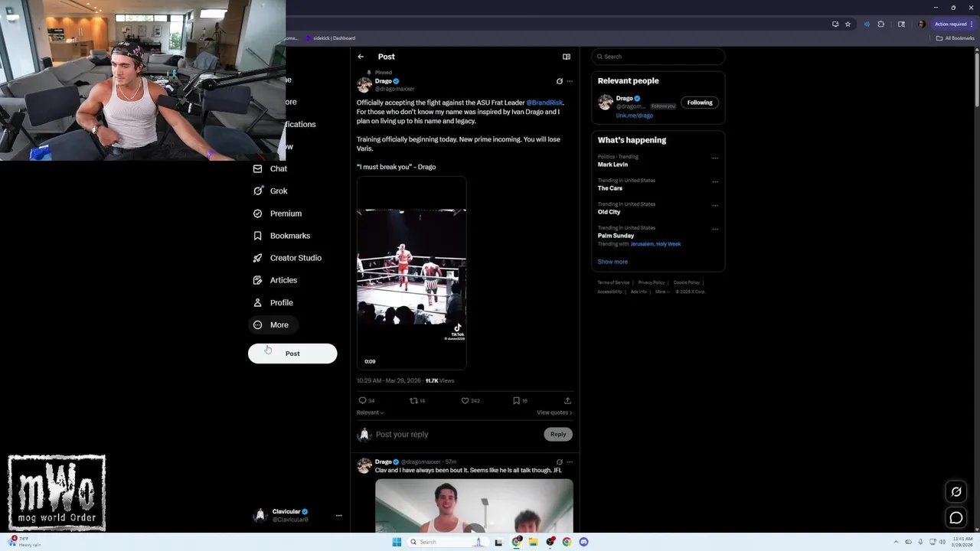Image resolution: width=980 pixels, height=551 pixels.
Task: Go back using the Post back arrow
Action: click(361, 57)
